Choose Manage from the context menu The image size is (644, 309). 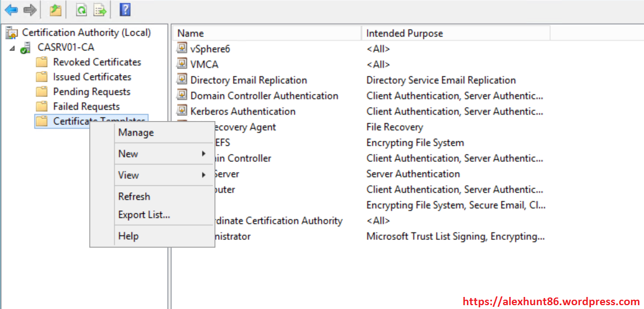point(136,133)
